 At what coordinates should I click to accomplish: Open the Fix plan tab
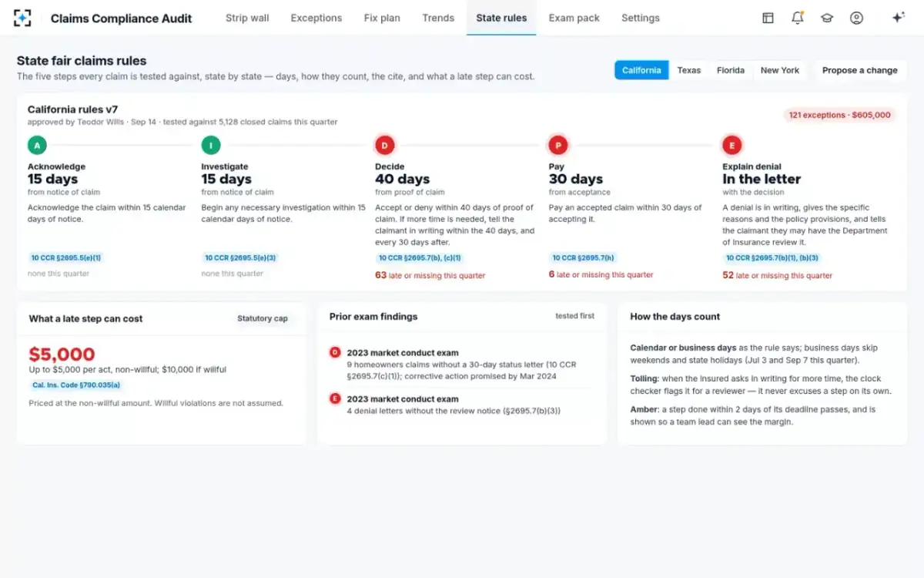click(x=382, y=18)
